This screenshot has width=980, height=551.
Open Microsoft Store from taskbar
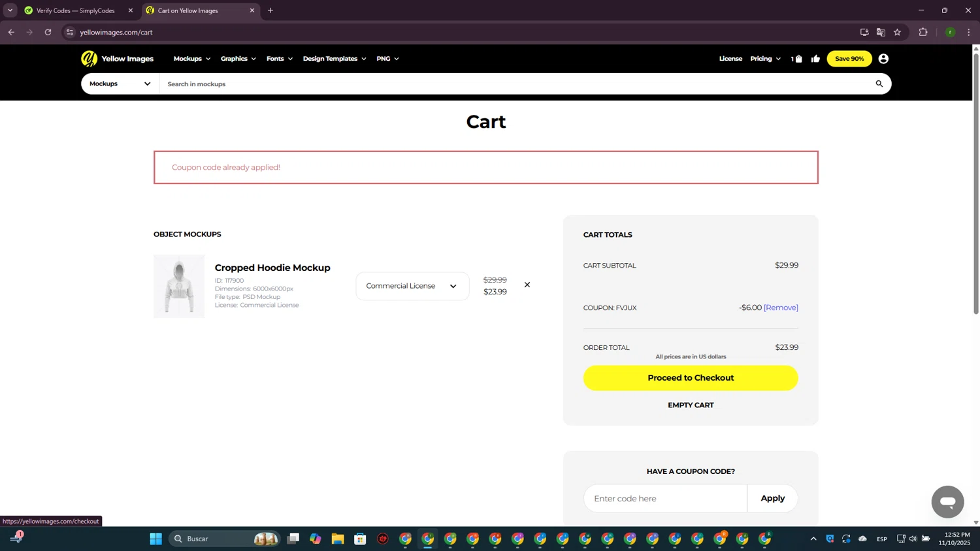click(x=360, y=539)
